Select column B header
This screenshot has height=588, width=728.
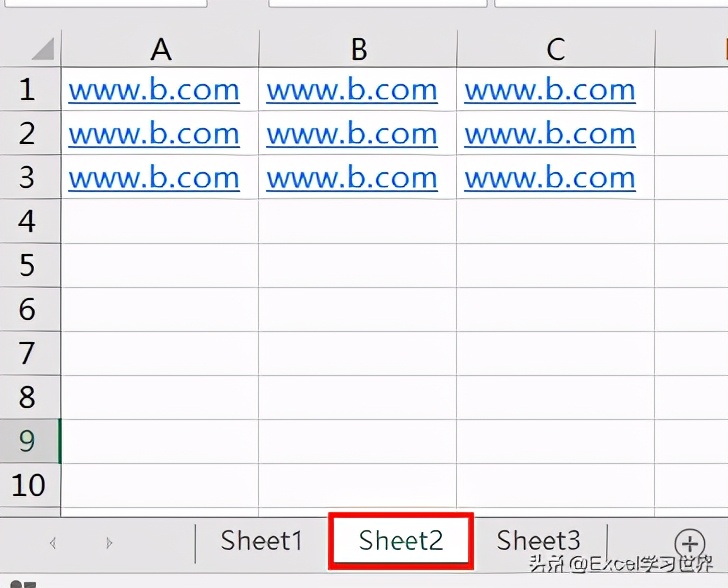pos(359,49)
